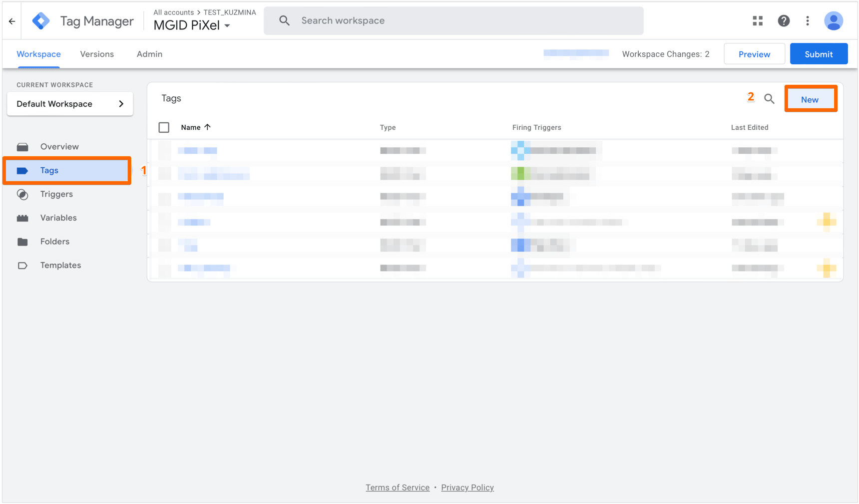
Task: Click the help question mark icon
Action: (x=784, y=20)
